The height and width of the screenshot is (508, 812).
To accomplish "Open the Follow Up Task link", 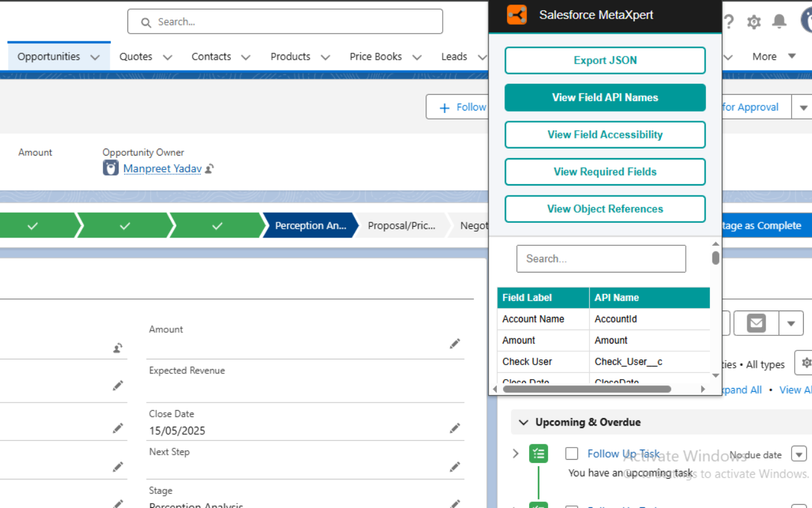I will point(624,453).
